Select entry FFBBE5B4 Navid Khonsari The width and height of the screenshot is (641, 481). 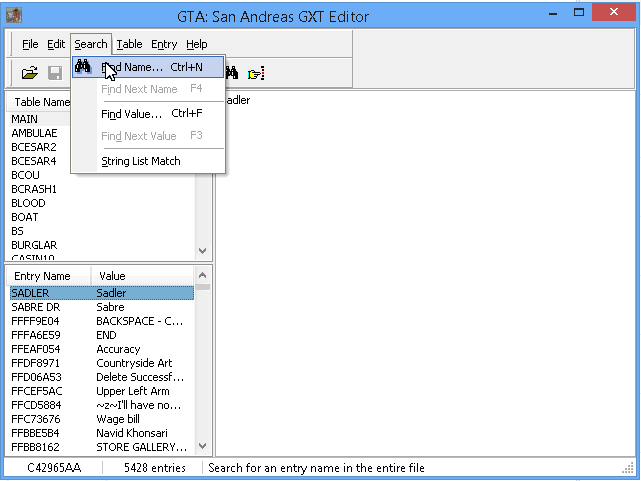click(x=102, y=433)
